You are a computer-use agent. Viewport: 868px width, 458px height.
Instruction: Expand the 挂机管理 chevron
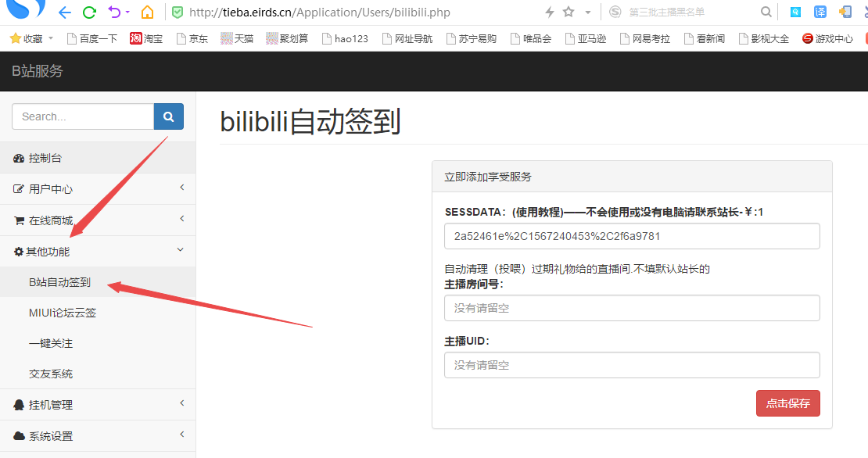click(181, 403)
